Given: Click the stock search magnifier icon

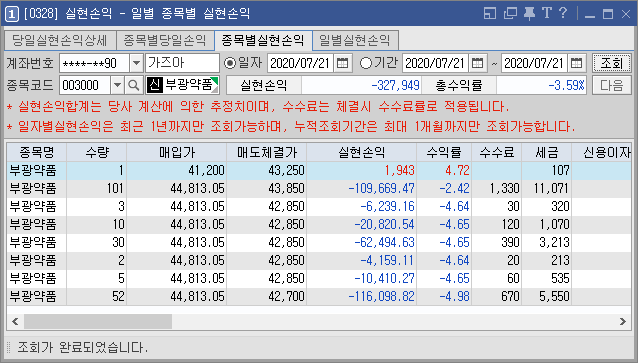Looking at the screenshot, I should click(133, 85).
